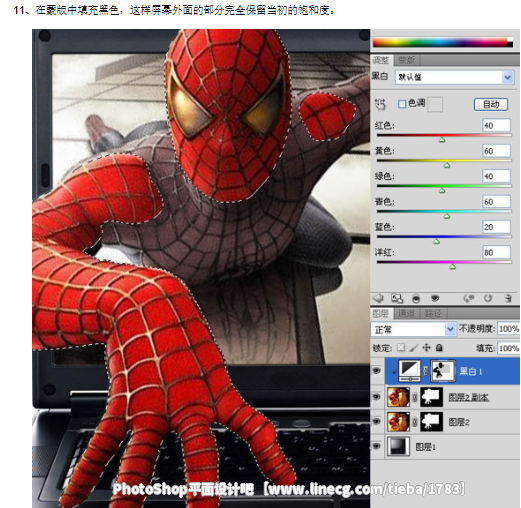Select the layer mask thumbnail of 黑白 1
Screen dimensions: 521x508
443,370
